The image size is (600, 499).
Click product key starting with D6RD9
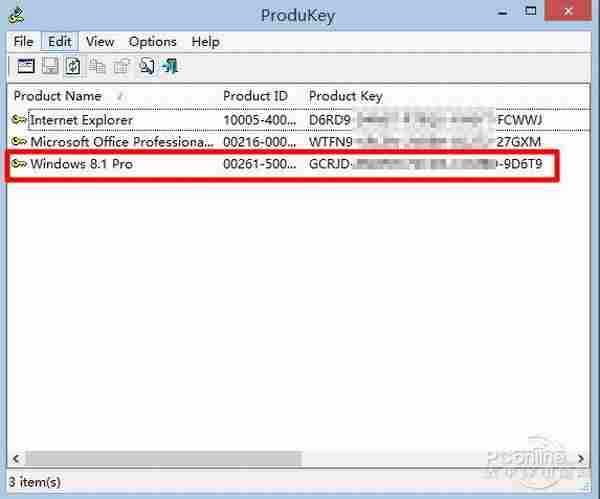pyautogui.click(x=426, y=120)
